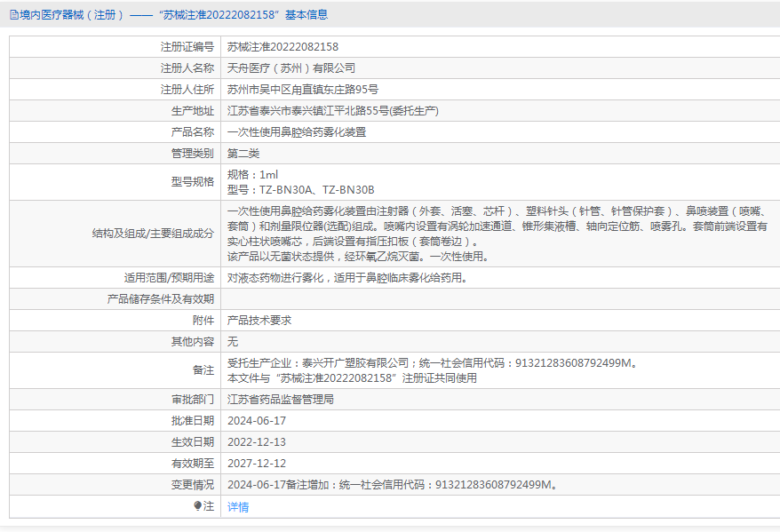The width and height of the screenshot is (780, 532).
Task: Click the 结构及组成/主要组成成分 label
Action: click(153, 234)
